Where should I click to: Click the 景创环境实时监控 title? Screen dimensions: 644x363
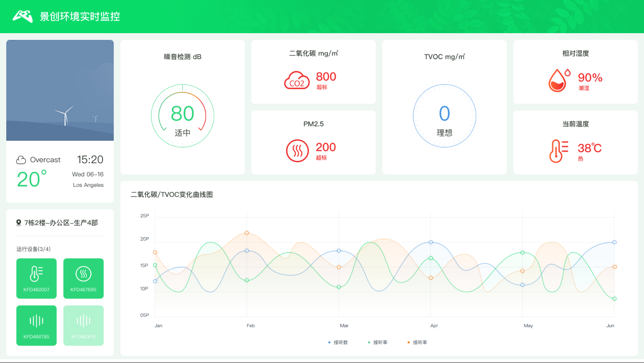click(x=80, y=17)
